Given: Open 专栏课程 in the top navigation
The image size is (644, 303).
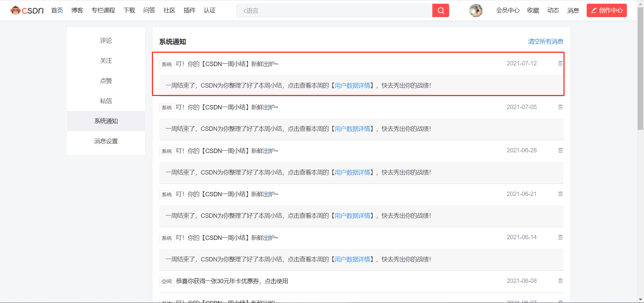Looking at the screenshot, I should (103, 10).
